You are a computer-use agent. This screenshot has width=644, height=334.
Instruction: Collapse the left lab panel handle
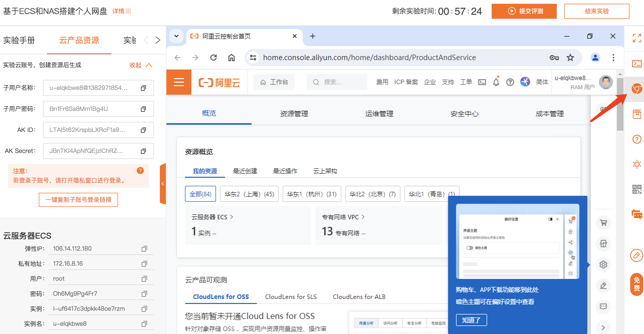pyautogui.click(x=163, y=184)
